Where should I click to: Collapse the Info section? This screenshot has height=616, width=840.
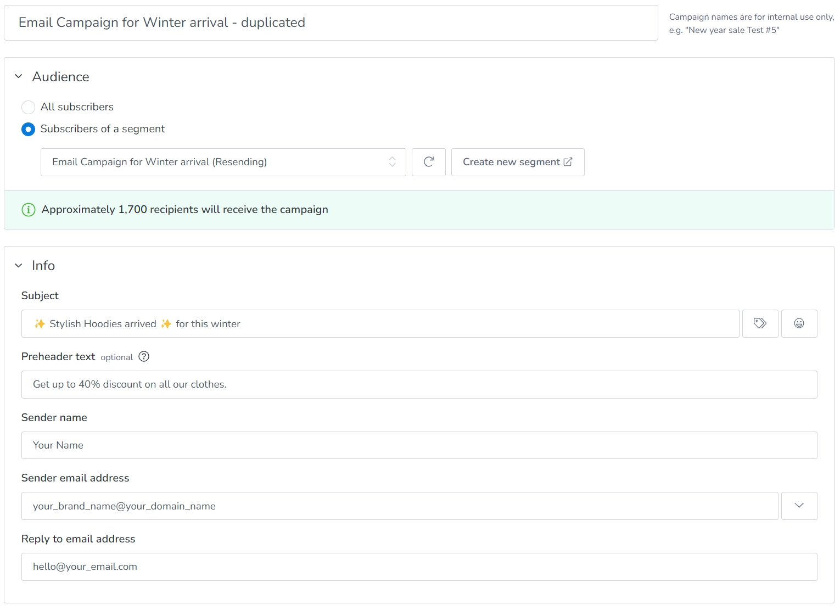18,265
